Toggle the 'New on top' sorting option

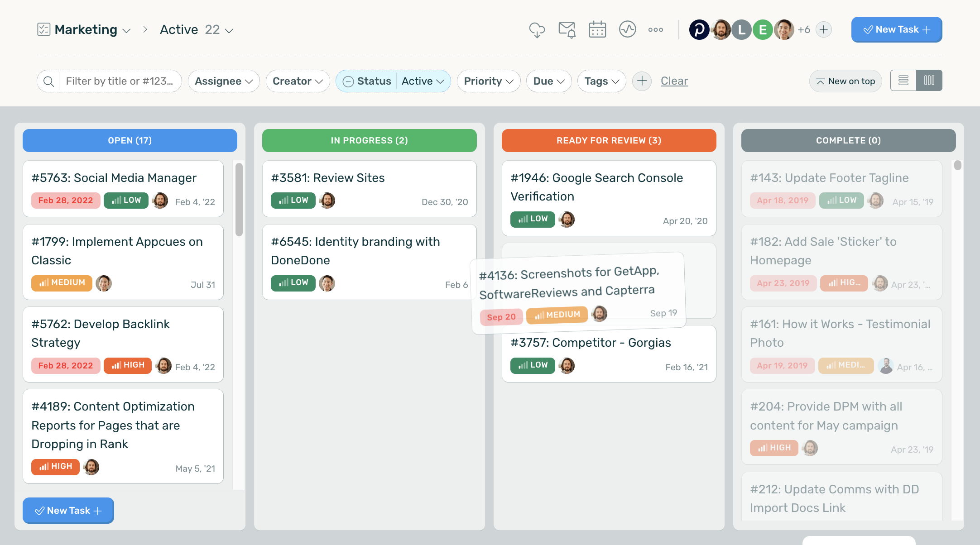pyautogui.click(x=845, y=81)
